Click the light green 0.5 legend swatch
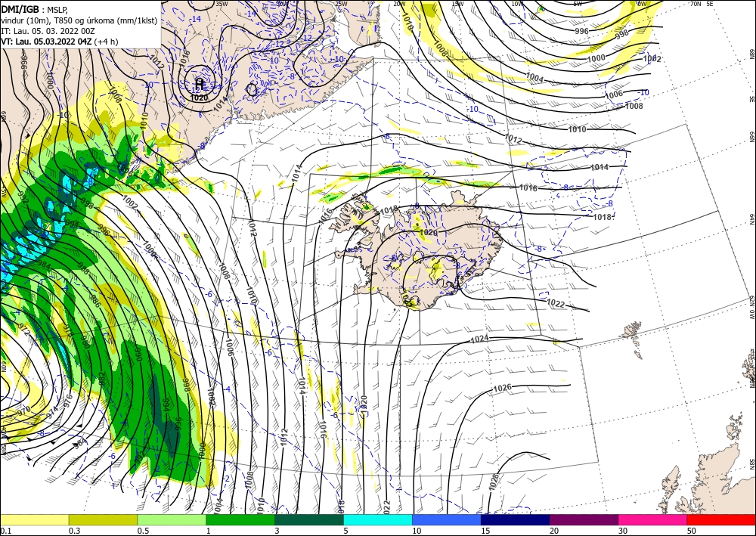 point(172,519)
